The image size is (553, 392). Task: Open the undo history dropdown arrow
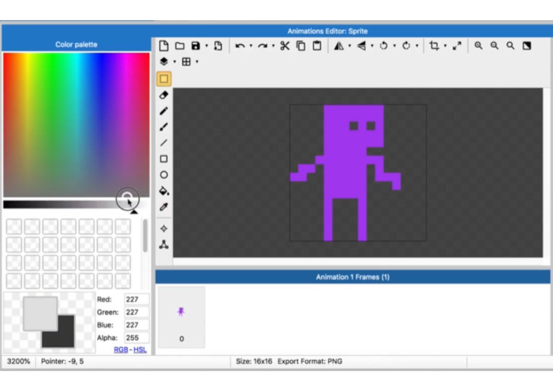pyautogui.click(x=251, y=46)
